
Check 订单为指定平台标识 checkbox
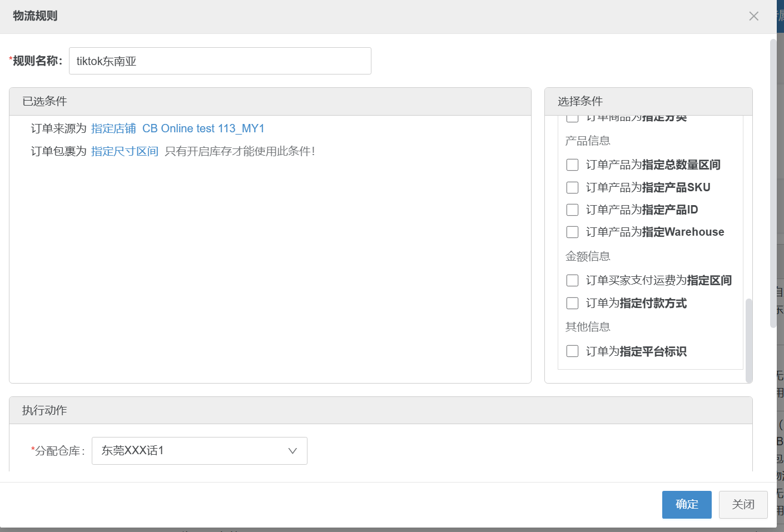tap(572, 351)
